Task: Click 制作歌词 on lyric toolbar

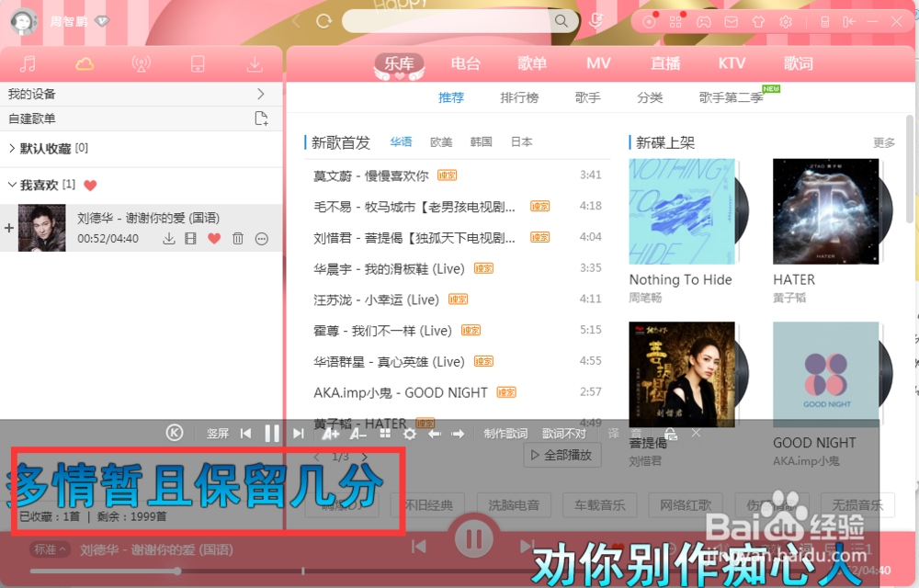Action: coord(505,434)
